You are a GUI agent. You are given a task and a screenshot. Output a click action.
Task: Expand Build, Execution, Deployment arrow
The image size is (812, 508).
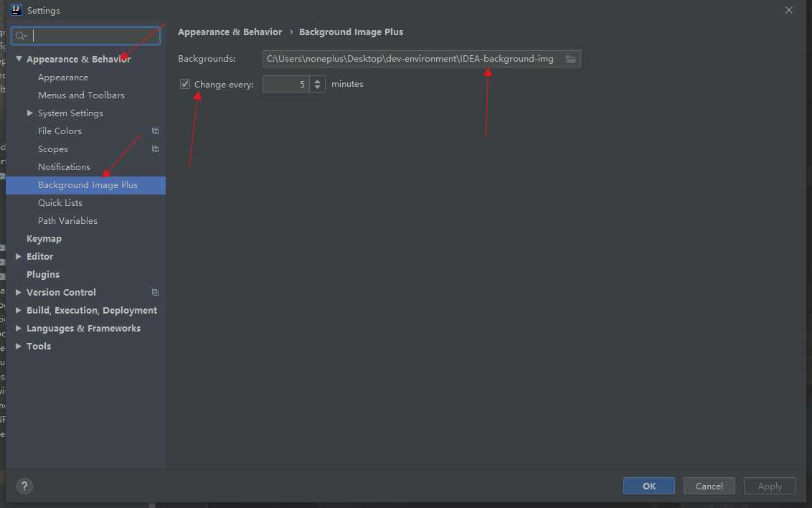click(x=18, y=310)
